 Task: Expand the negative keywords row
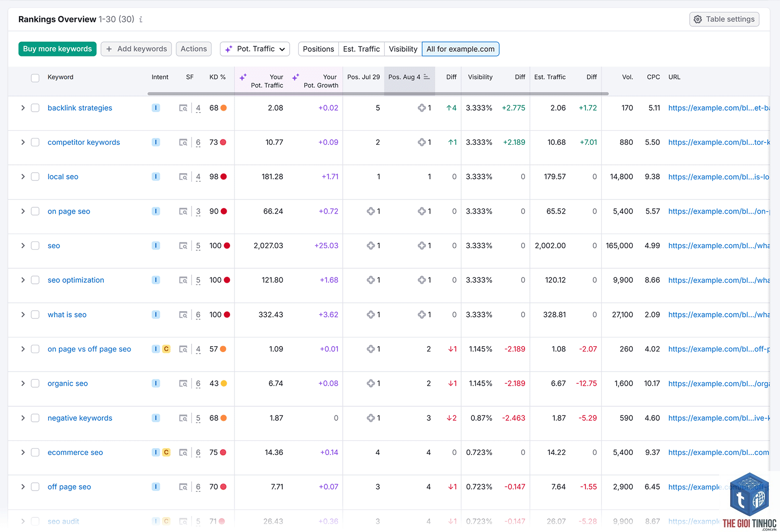[22, 418]
